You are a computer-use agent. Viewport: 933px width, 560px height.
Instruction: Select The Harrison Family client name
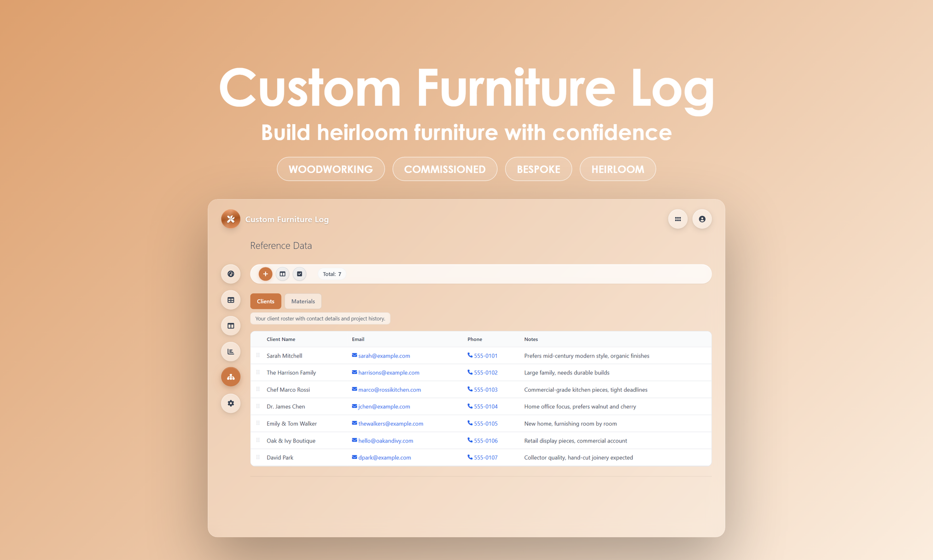[x=291, y=373]
